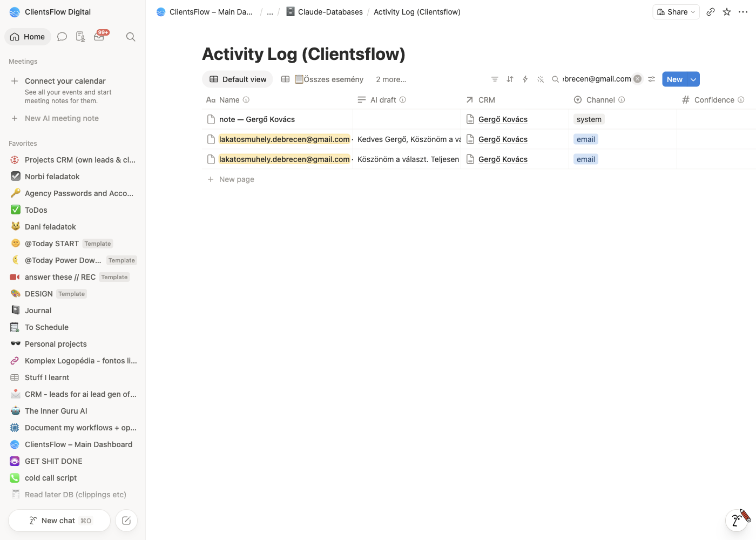Click the sort arrows icon in database toolbar
Image resolution: width=756 pixels, height=540 pixels.
(510, 79)
